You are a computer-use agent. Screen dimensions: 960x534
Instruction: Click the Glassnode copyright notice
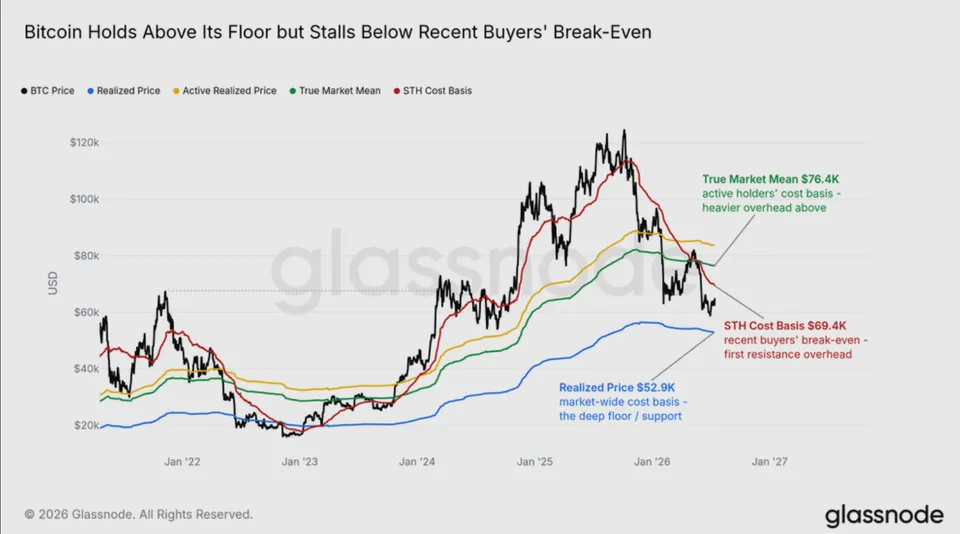coord(138,514)
